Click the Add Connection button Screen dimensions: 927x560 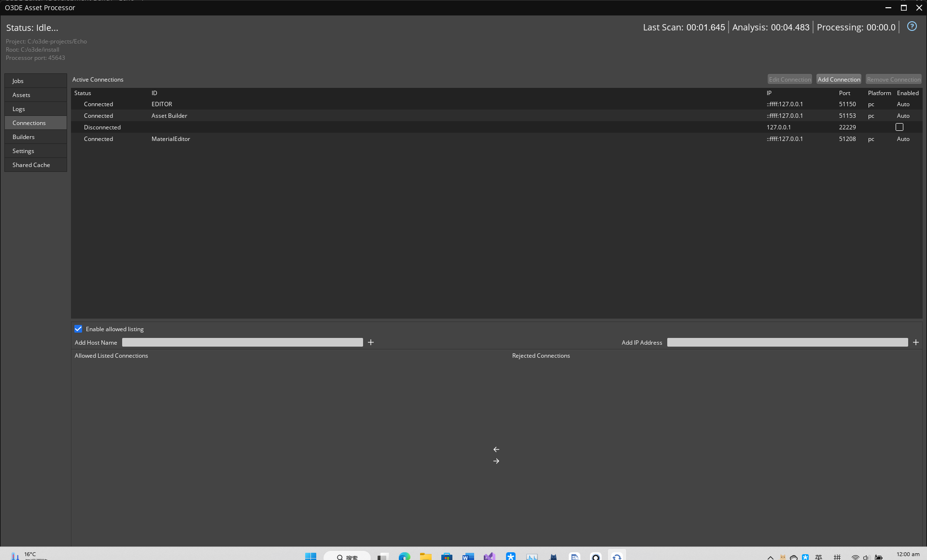coord(839,79)
